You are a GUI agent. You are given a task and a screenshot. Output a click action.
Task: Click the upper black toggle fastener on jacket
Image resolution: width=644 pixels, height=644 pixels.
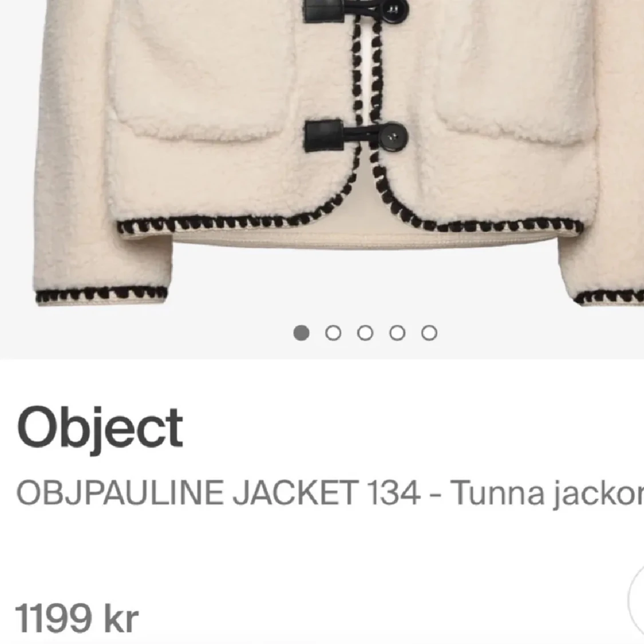click(355, 10)
